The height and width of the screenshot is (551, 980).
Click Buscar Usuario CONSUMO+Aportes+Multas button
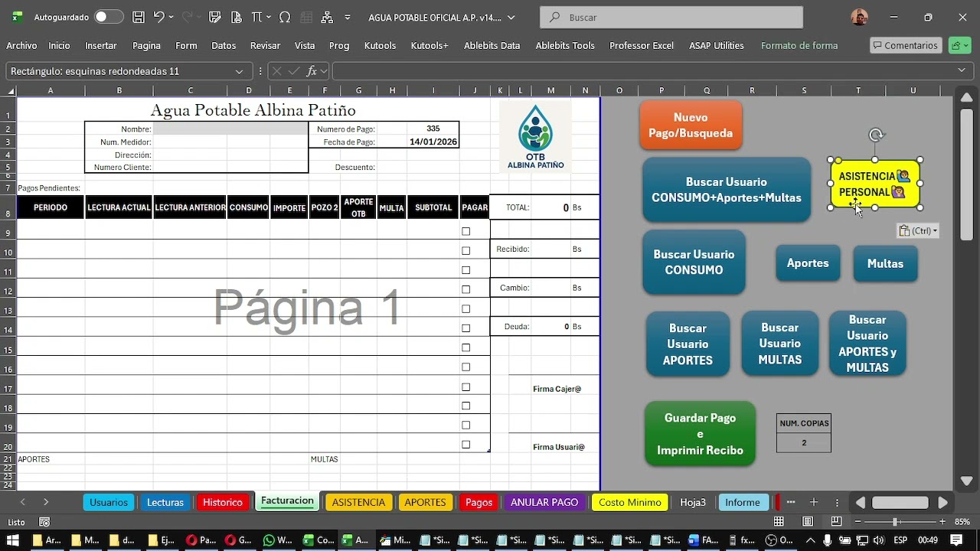(x=727, y=190)
